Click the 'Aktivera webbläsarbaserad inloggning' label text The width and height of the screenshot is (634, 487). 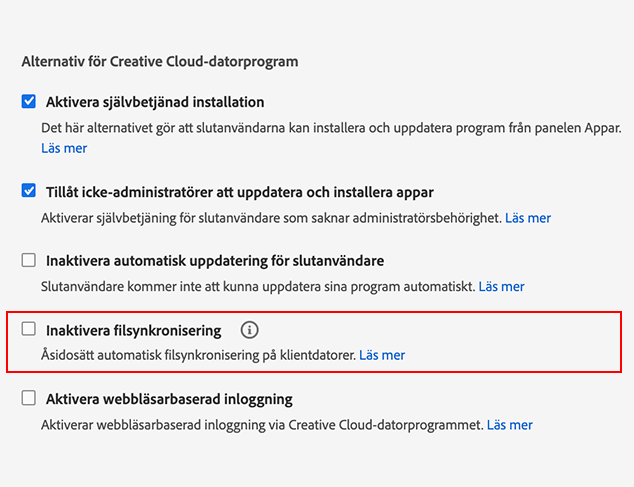tap(169, 399)
